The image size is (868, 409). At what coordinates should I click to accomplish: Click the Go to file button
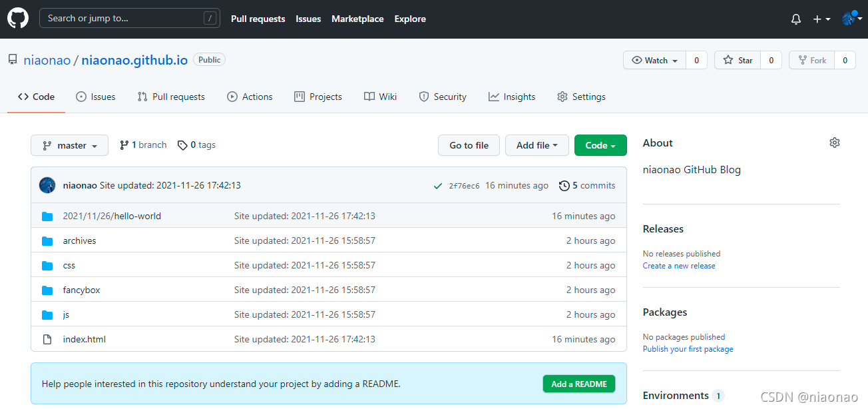[469, 145]
